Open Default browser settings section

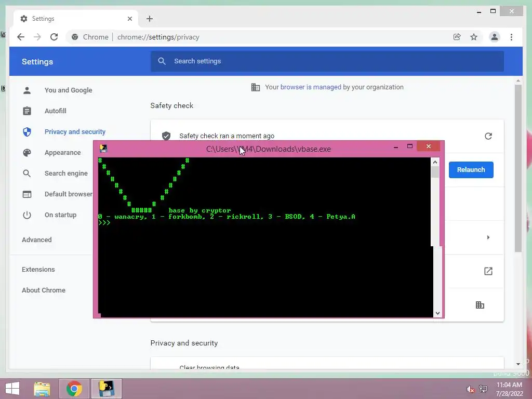[x=68, y=194]
